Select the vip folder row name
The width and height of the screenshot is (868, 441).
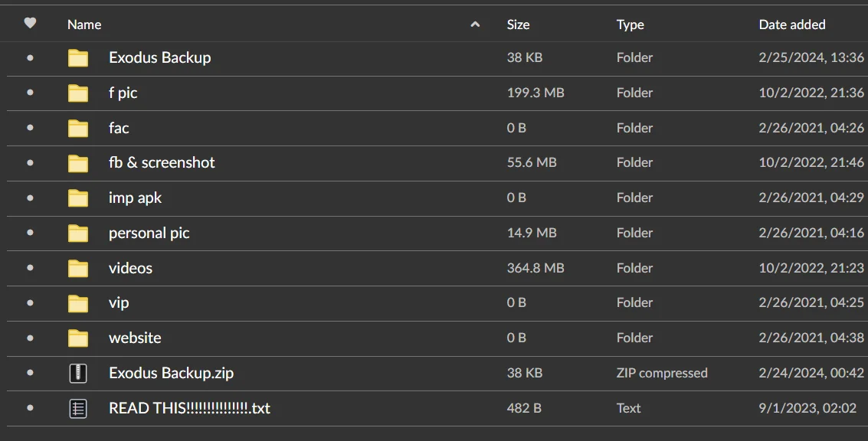tap(119, 302)
